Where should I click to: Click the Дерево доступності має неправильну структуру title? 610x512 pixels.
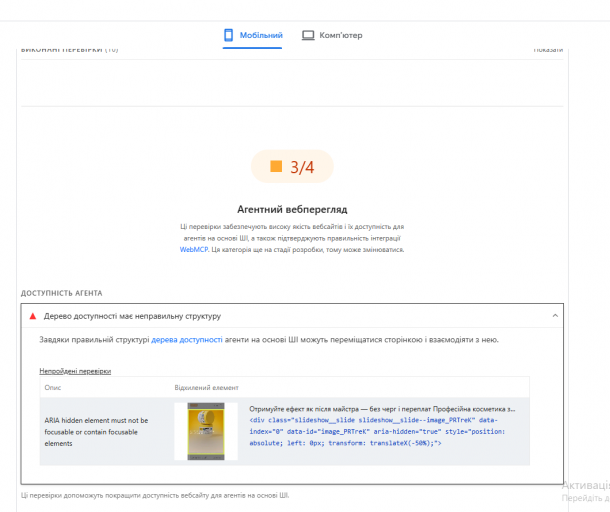132,316
